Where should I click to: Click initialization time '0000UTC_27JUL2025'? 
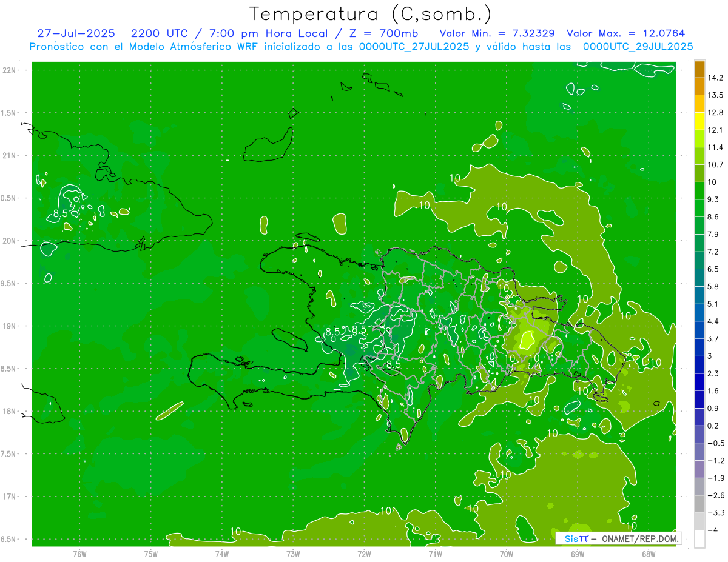pyautogui.click(x=414, y=47)
